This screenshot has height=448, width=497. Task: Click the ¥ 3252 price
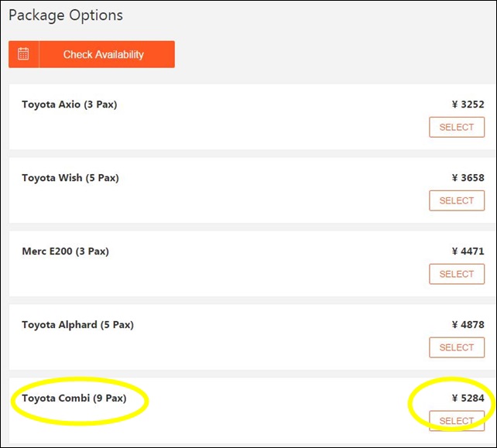[468, 104]
